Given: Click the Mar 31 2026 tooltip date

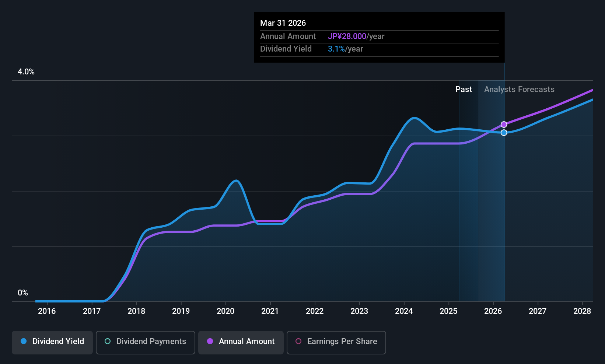Looking at the screenshot, I should (x=283, y=23).
